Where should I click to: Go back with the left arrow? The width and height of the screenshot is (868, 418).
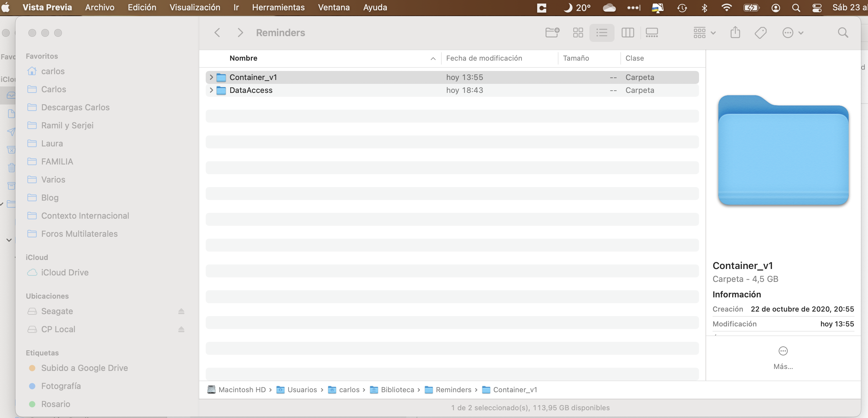click(217, 33)
